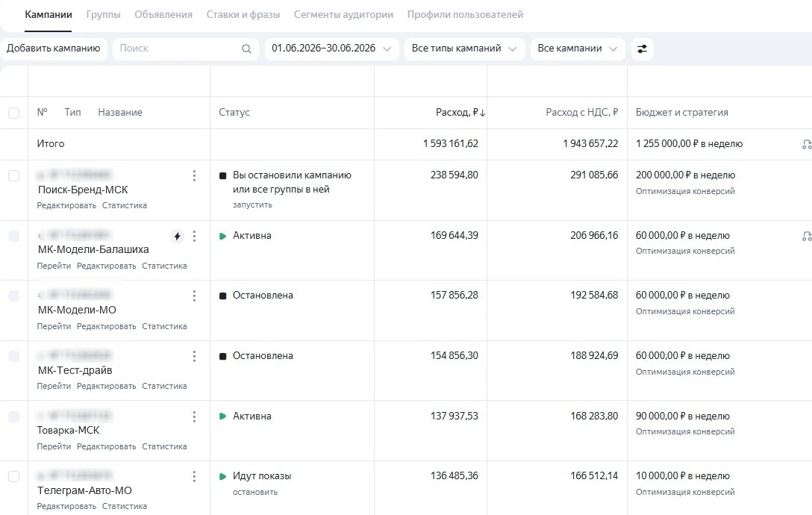
Task: Open three-dot menu for МК-Тест-драйв
Action: tap(194, 357)
